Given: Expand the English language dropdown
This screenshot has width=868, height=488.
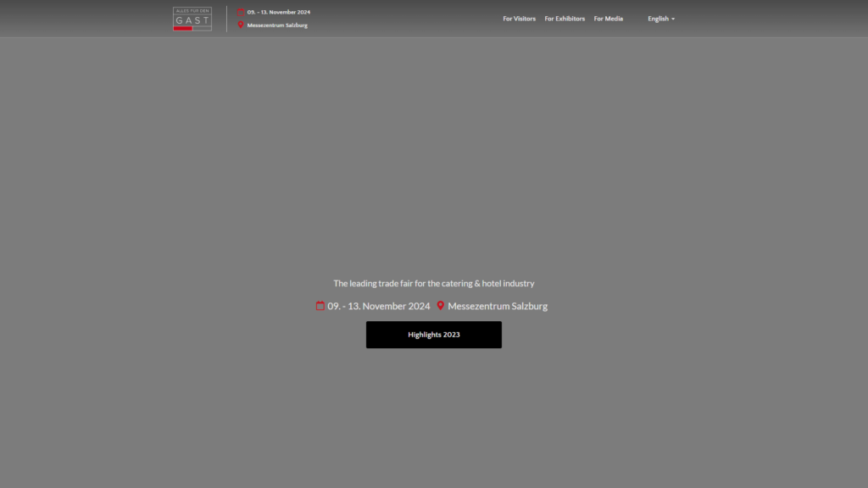Looking at the screenshot, I should [x=661, y=19].
